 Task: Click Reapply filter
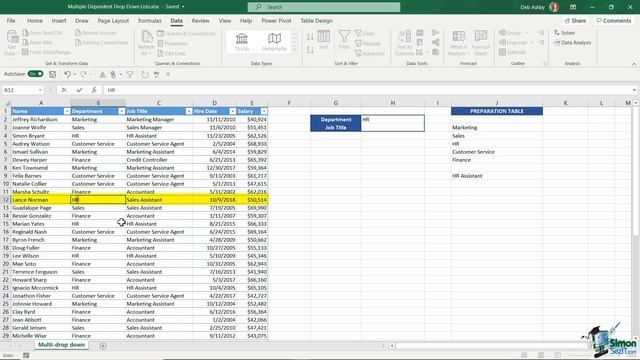[368, 43]
